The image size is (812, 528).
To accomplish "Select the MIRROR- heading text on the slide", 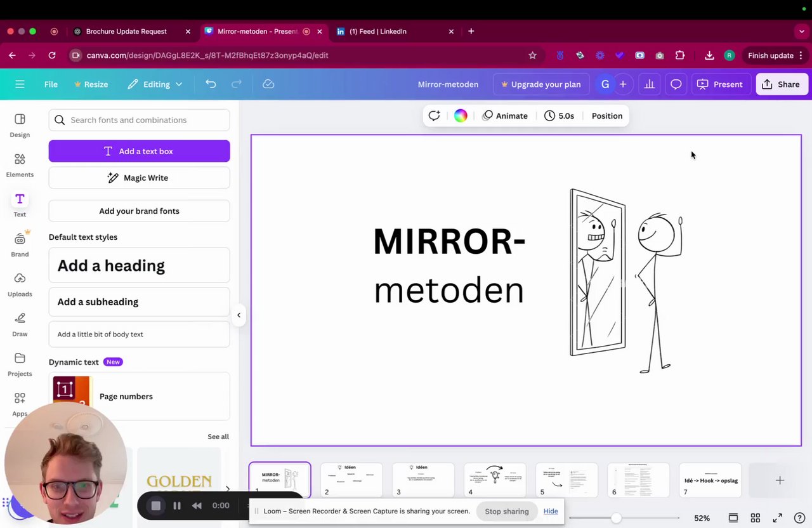I will pyautogui.click(x=449, y=242).
